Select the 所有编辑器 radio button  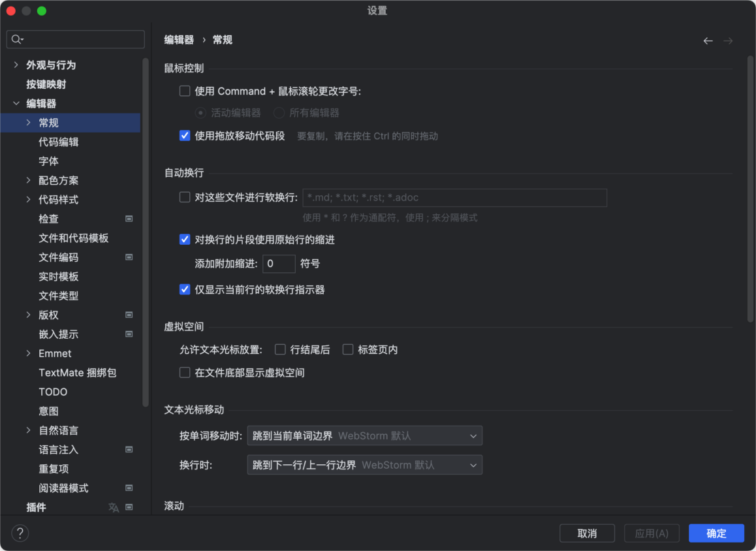point(279,114)
